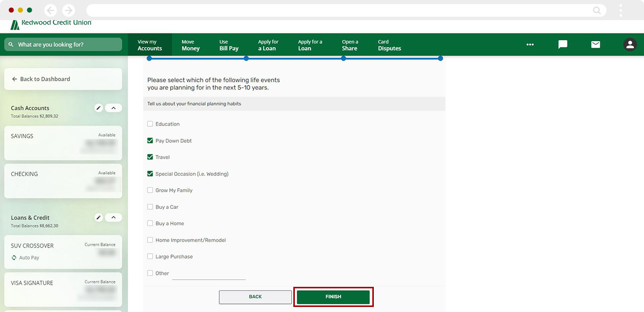Go Back to Dashboard
644x312 pixels.
tap(63, 79)
